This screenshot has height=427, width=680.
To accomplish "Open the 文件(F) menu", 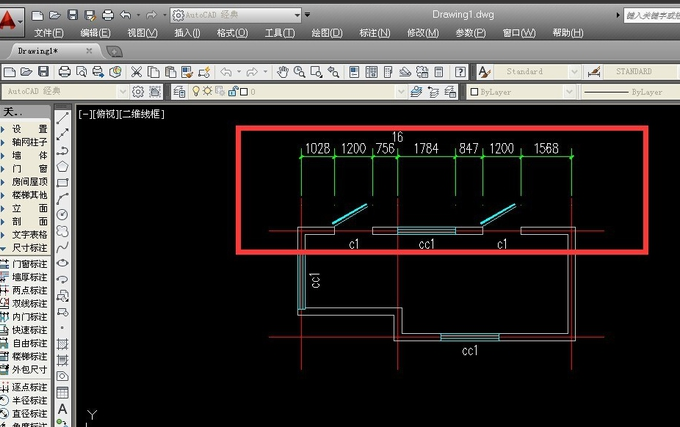I will coord(49,33).
